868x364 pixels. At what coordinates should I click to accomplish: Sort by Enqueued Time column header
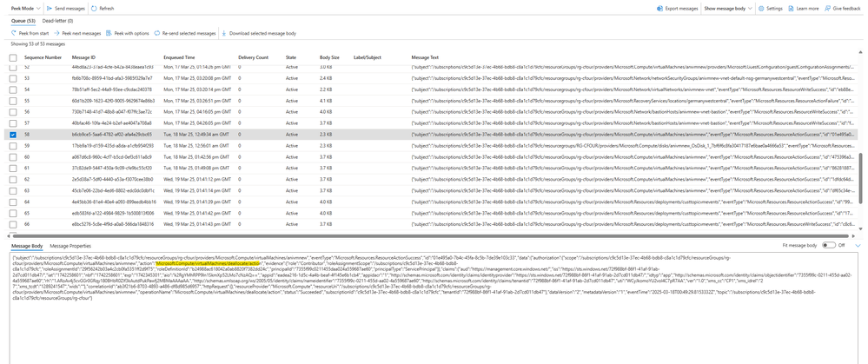pos(179,57)
